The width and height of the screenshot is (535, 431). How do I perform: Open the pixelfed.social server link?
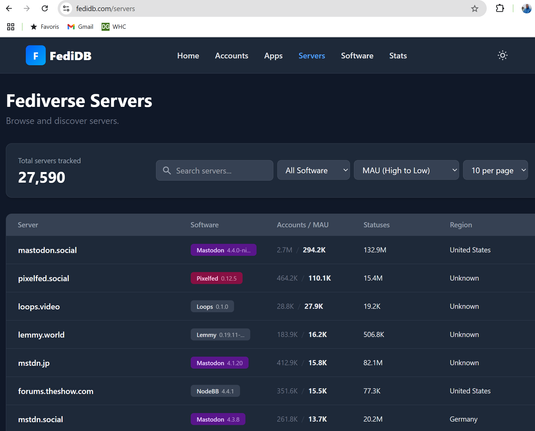click(44, 278)
